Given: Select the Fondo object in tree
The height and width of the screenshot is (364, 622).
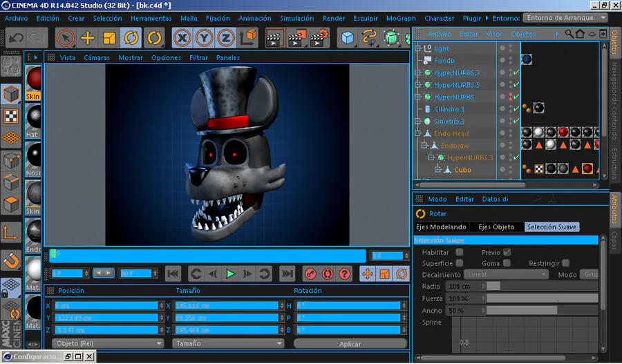Looking at the screenshot, I should (x=444, y=61).
